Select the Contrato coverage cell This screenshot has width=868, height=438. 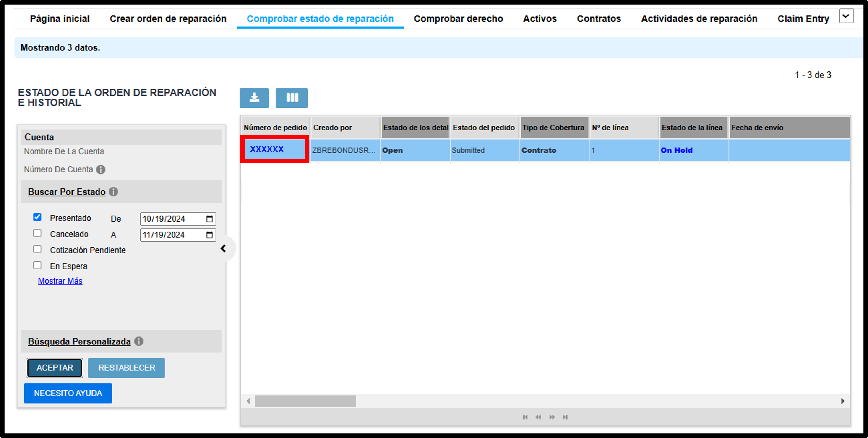[x=555, y=150]
